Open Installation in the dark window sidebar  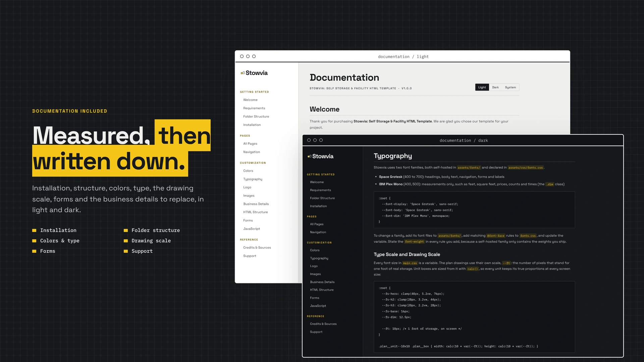click(x=318, y=206)
